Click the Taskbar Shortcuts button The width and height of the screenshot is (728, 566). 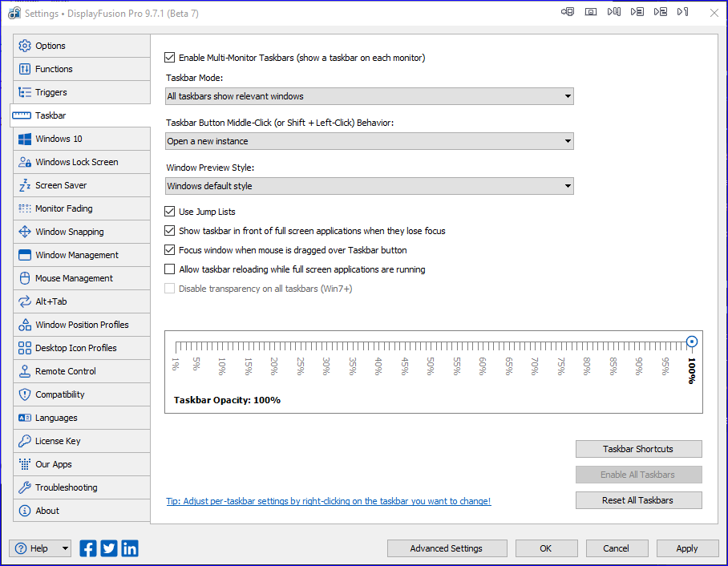point(638,449)
